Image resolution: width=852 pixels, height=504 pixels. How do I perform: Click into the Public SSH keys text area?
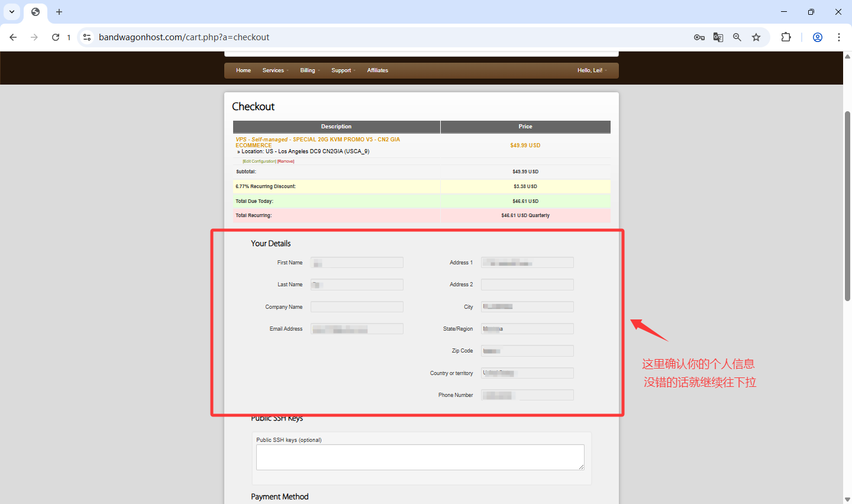(x=419, y=457)
